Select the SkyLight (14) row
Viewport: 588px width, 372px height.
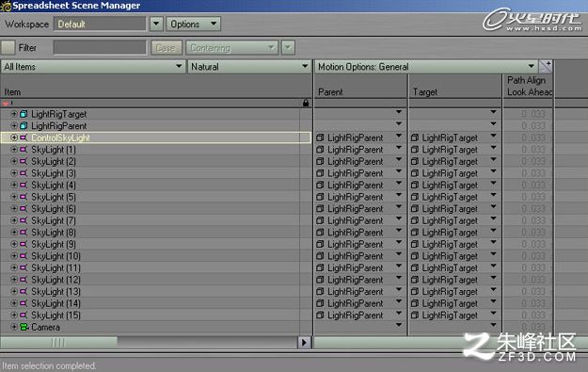[155, 303]
